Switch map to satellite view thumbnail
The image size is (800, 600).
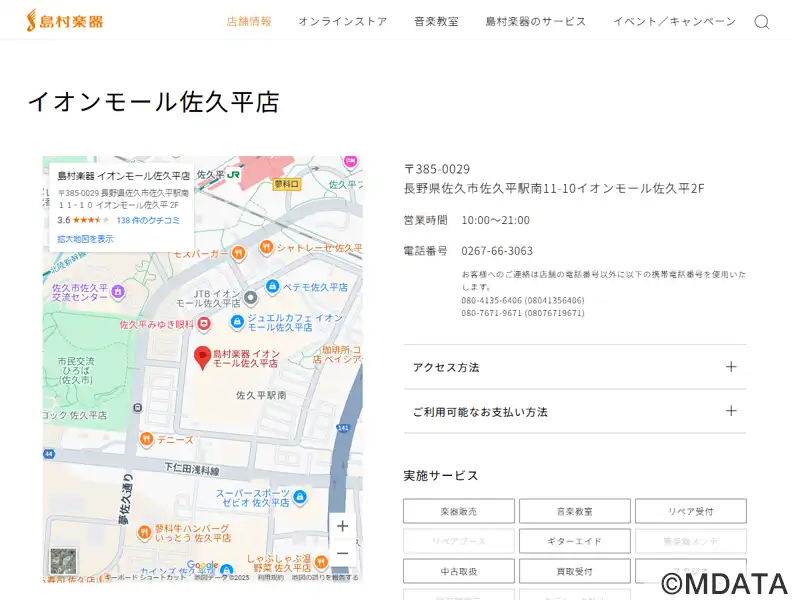(x=63, y=561)
